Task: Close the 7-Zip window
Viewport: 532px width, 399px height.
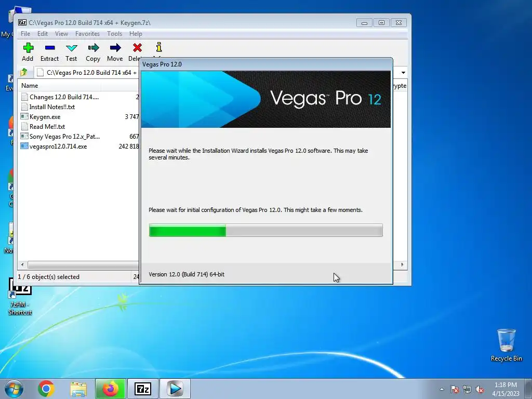Action: coord(398,23)
